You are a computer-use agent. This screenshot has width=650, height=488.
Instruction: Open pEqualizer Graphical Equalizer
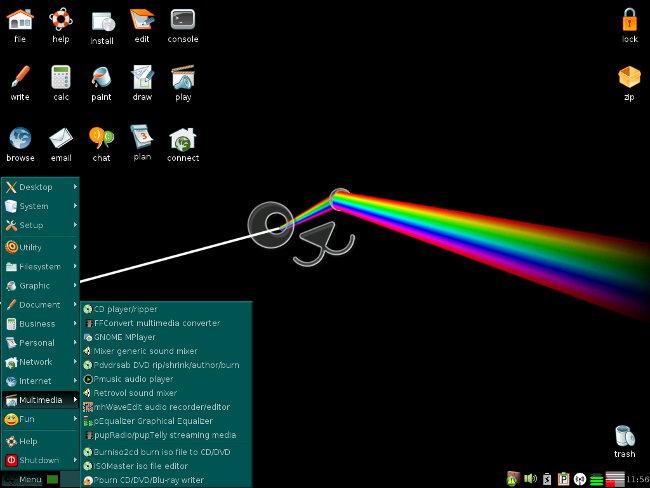pos(166,421)
